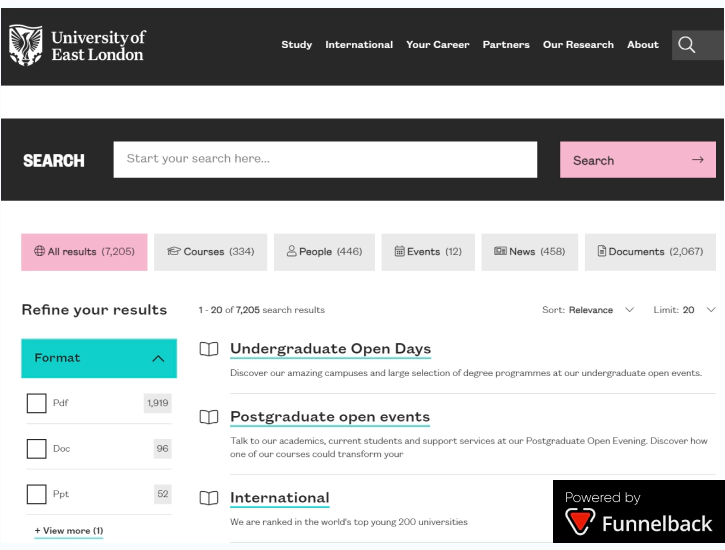Click the book icon beside Postgraduate open events
Screen dimensions: 725x550
[x=208, y=417]
